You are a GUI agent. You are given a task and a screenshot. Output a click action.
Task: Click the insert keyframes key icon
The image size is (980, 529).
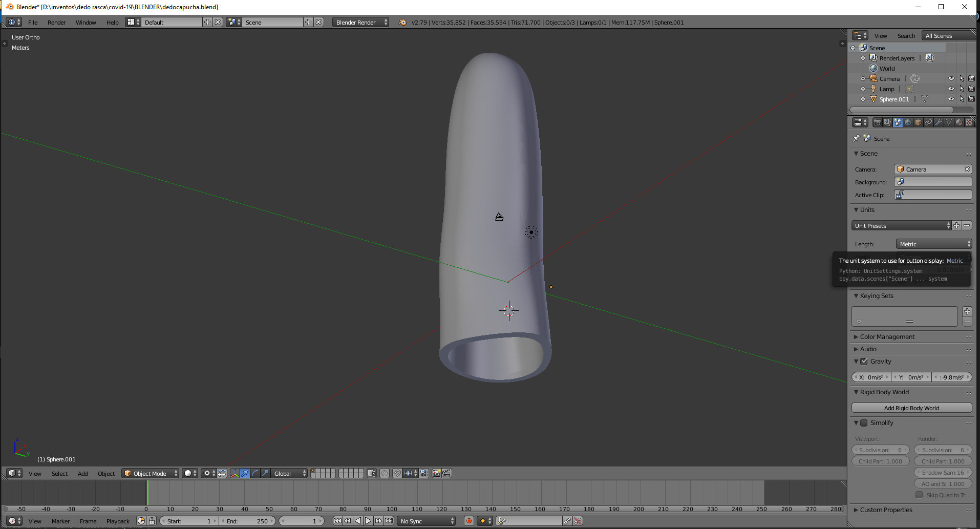[x=567, y=521]
